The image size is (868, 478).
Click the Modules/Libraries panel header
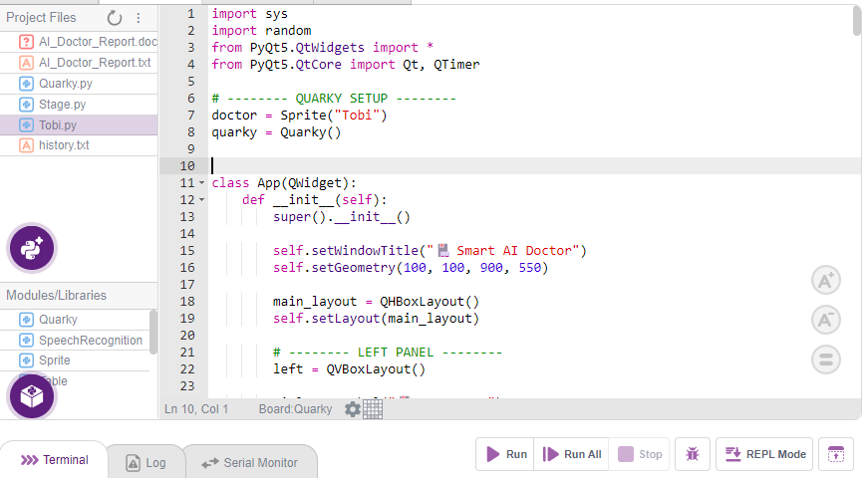(x=79, y=296)
